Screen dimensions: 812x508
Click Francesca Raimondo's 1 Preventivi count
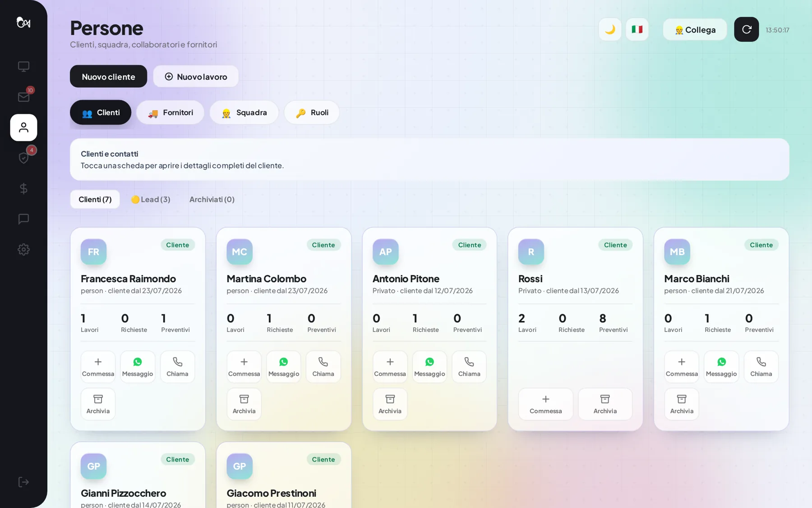tap(175, 322)
